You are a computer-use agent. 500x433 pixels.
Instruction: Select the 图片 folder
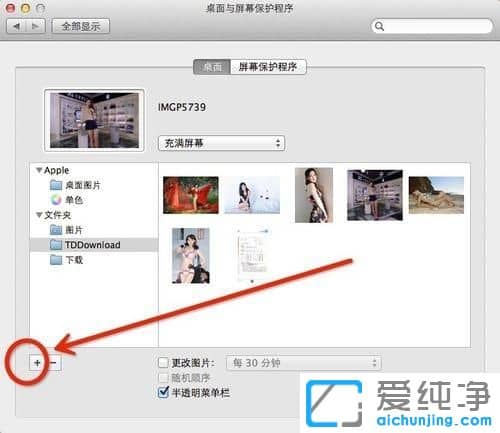[x=66, y=230]
